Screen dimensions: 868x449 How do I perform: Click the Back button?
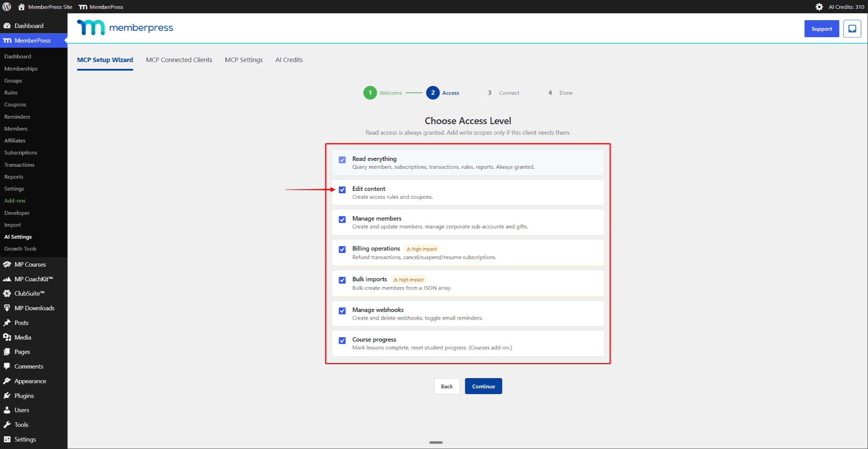(x=447, y=386)
